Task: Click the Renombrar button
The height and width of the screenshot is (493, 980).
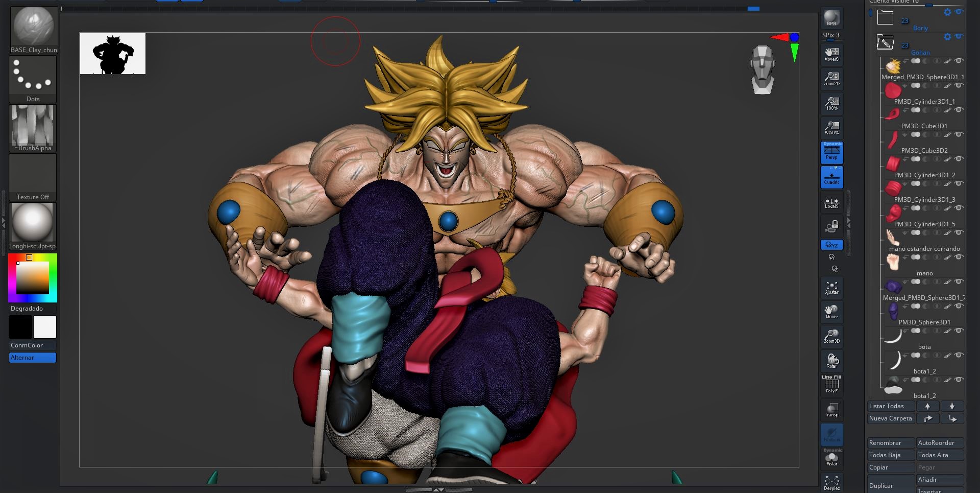Action: [x=891, y=443]
